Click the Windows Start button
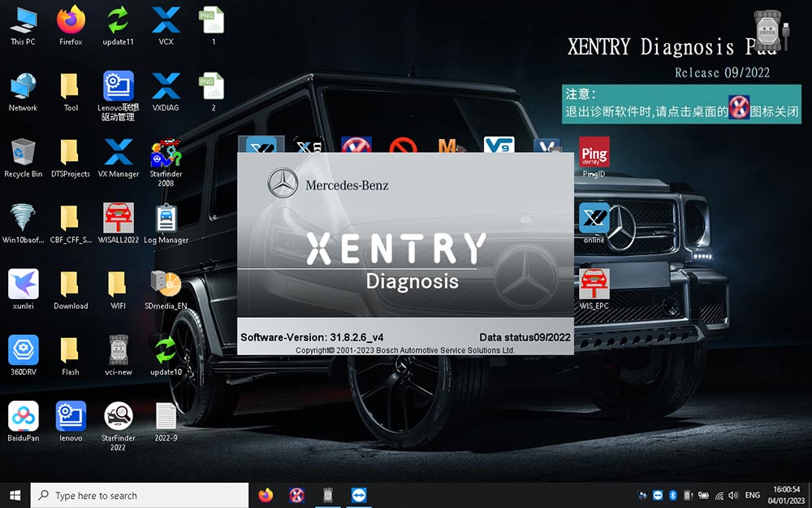Screen dimensions: 812x508 click(x=15, y=495)
